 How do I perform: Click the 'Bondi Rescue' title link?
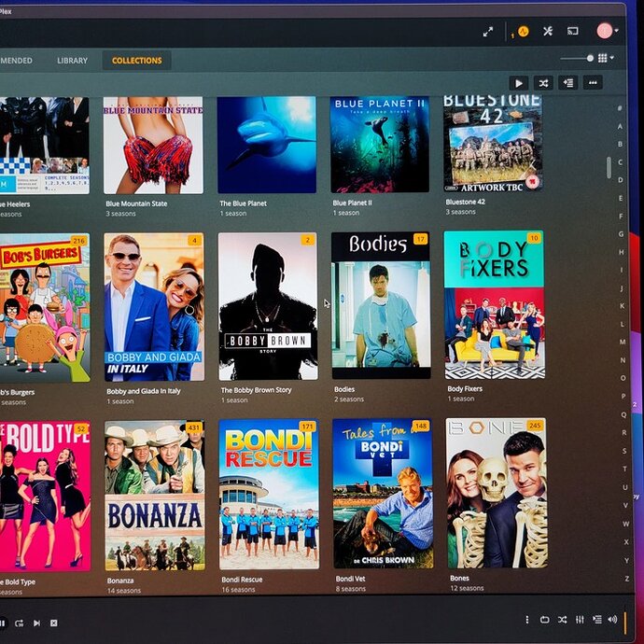tap(242, 580)
